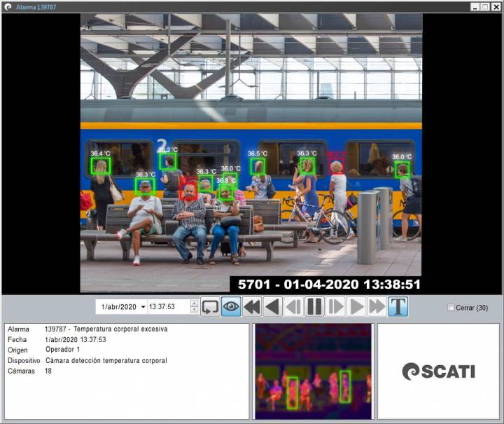The width and height of the screenshot is (504, 424).
Task: Click the Fecha value 1/abr/2020 13:37:53
Action: [76, 339]
